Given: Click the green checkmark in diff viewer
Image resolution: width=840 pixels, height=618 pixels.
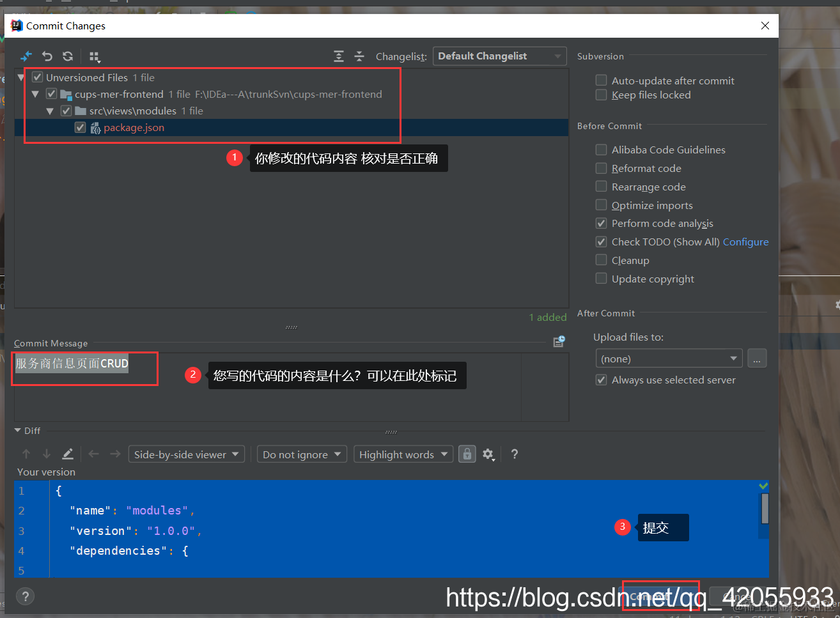Looking at the screenshot, I should tap(763, 486).
